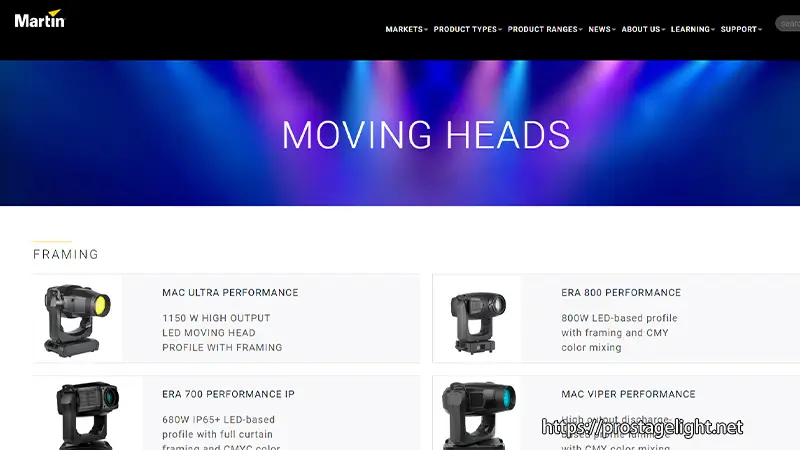Click the MAC Viper Performance title
This screenshot has height=450, width=800.
coord(628,394)
